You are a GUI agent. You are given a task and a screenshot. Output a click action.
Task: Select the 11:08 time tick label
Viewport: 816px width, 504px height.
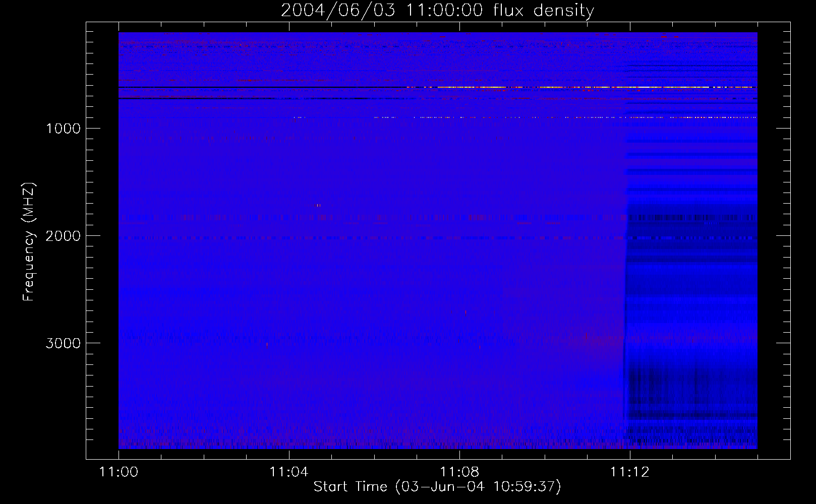459,472
